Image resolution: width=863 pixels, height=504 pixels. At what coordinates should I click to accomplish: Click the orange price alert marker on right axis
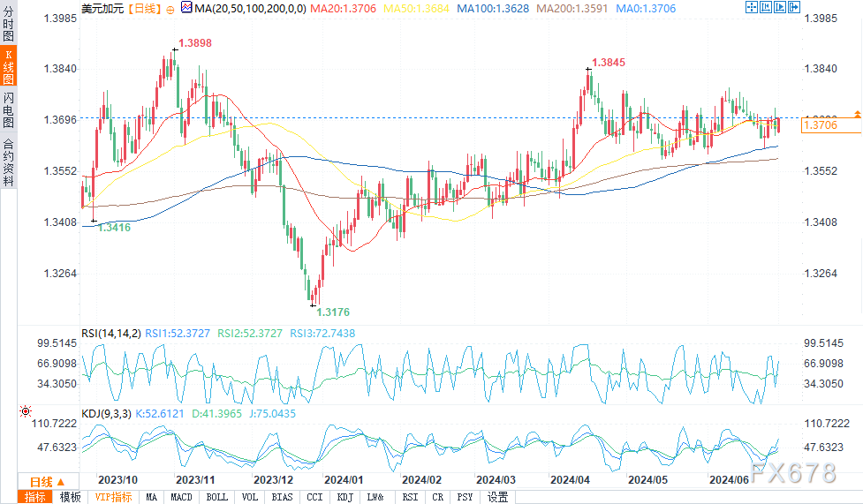click(x=858, y=114)
